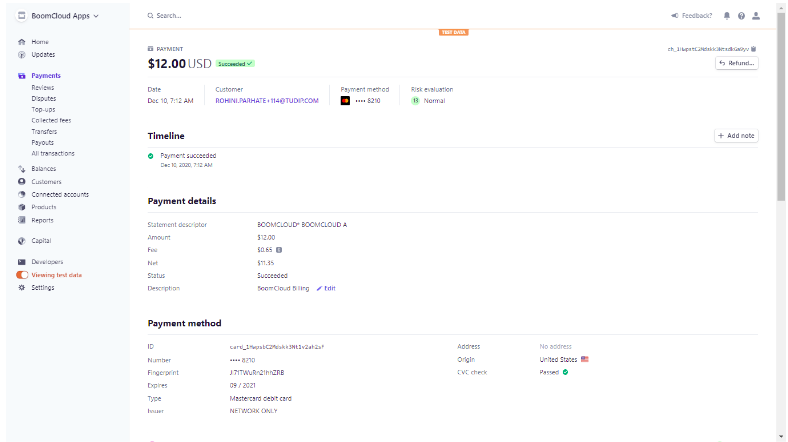Click the Payments wallet icon
Image resolution: width=788 pixels, height=442 pixels.
coord(22,76)
